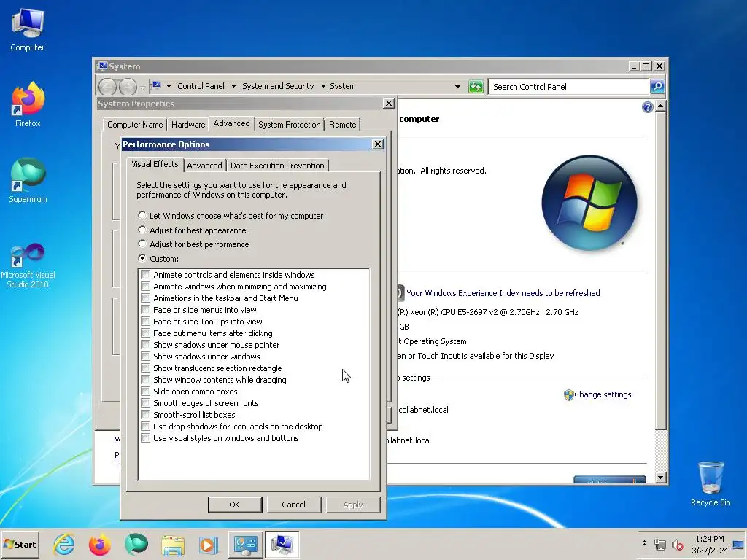Launch Firefox from the desktop shortcut
This screenshot has width=747, height=560.
pyautogui.click(x=28, y=104)
